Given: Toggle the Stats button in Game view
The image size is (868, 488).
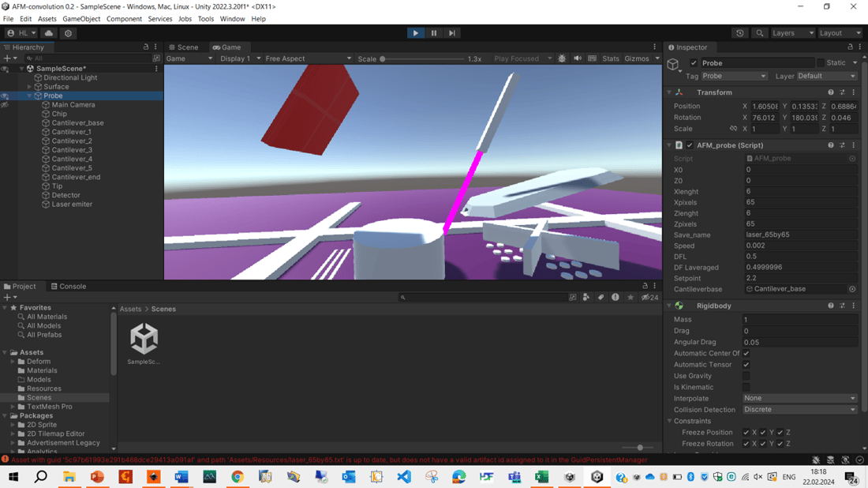Looking at the screenshot, I should [611, 58].
